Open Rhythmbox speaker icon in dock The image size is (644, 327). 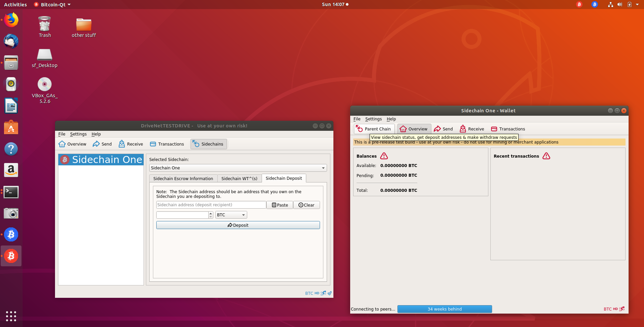pyautogui.click(x=11, y=84)
